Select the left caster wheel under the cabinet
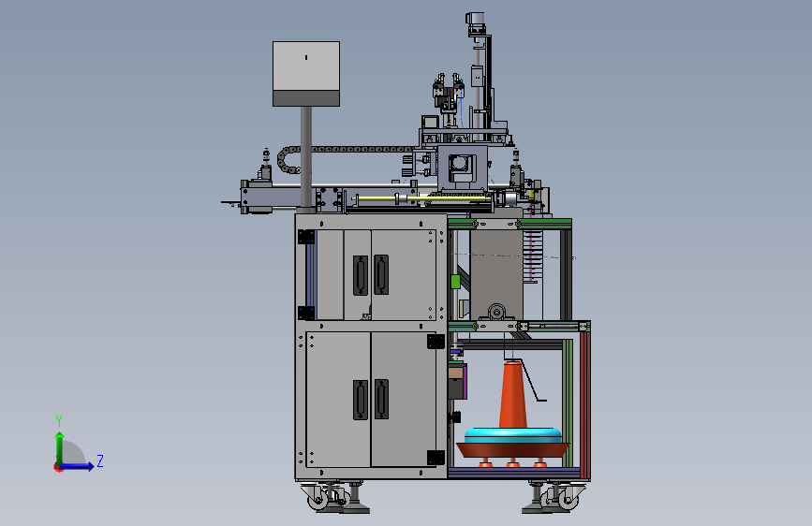 318,498
